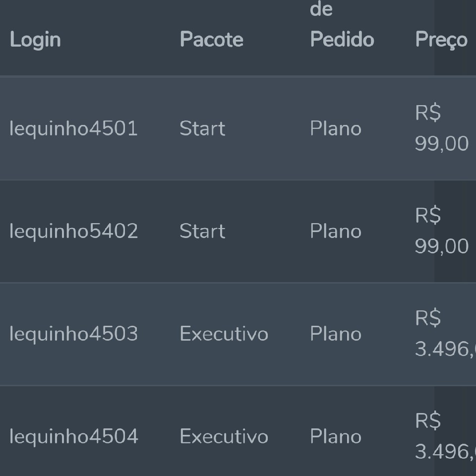This screenshot has width=476, height=476.
Task: Click Plano cell in lequinho4504 row
Action: pos(336,436)
